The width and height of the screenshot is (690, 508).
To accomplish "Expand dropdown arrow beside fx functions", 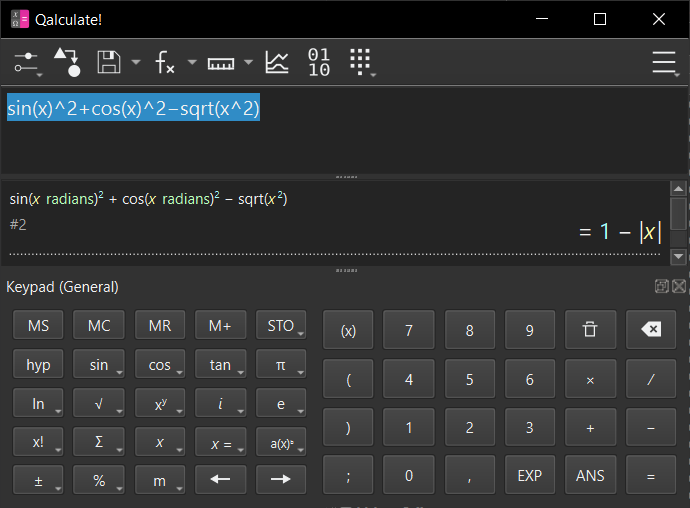I will click(192, 63).
